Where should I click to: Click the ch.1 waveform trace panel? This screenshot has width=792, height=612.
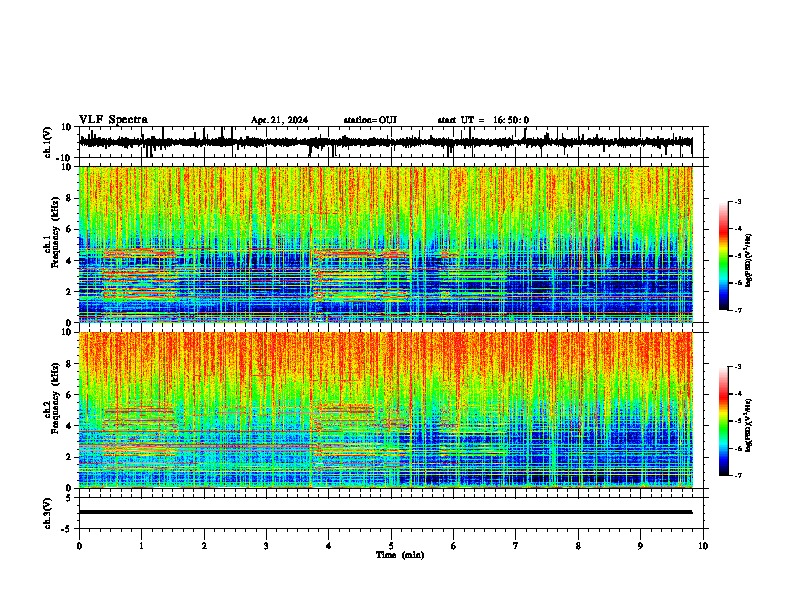[393, 142]
